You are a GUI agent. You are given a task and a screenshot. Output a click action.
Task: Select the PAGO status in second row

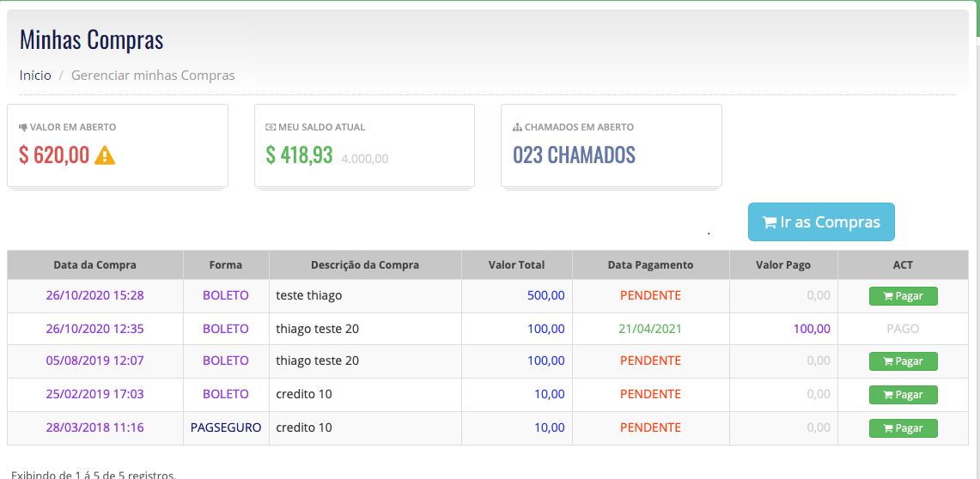903,329
